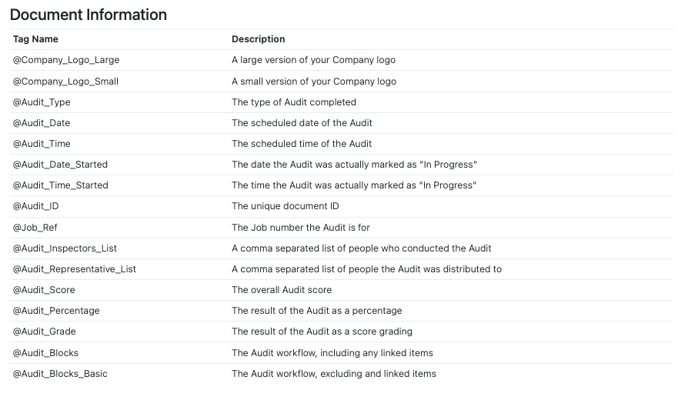Select the @Audit_Representative_List tag
The image size is (688, 400).
(x=74, y=269)
